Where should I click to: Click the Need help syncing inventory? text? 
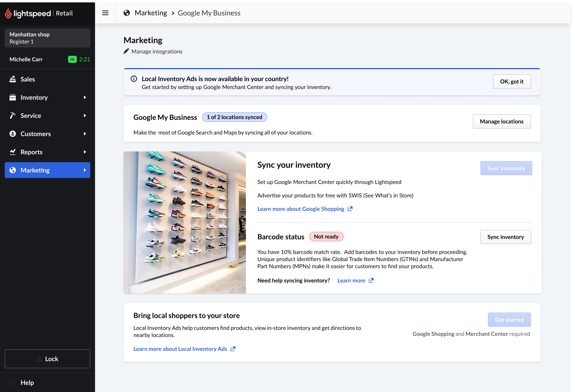pyautogui.click(x=294, y=280)
